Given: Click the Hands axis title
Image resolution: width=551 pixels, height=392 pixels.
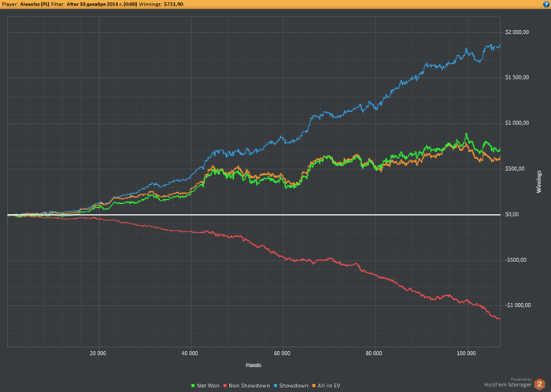Looking at the screenshot, I should [253, 365].
